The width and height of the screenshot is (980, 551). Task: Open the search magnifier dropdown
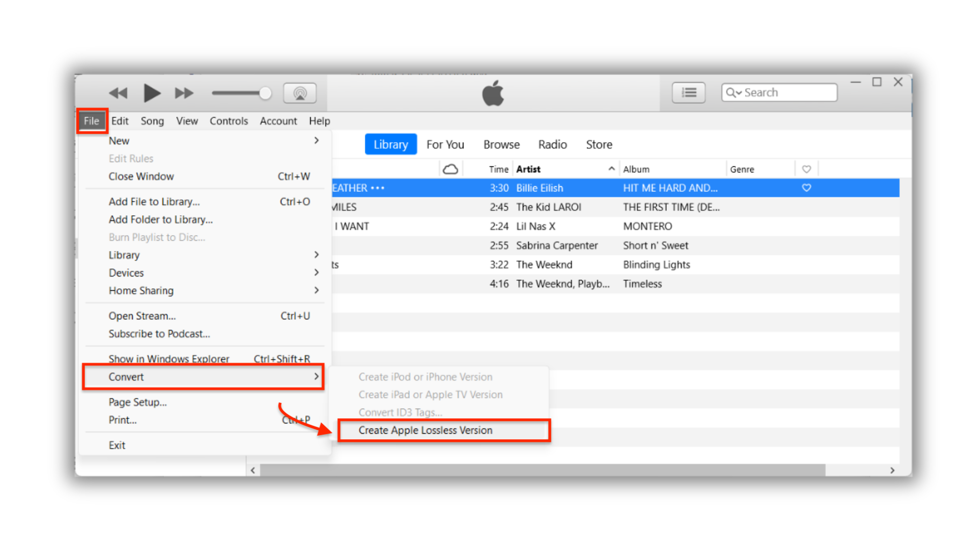click(733, 92)
